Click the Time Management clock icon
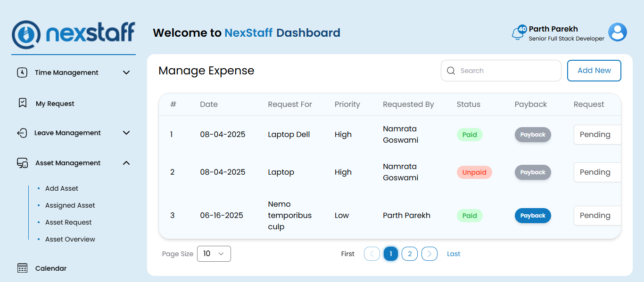The image size is (644, 282). [x=22, y=73]
